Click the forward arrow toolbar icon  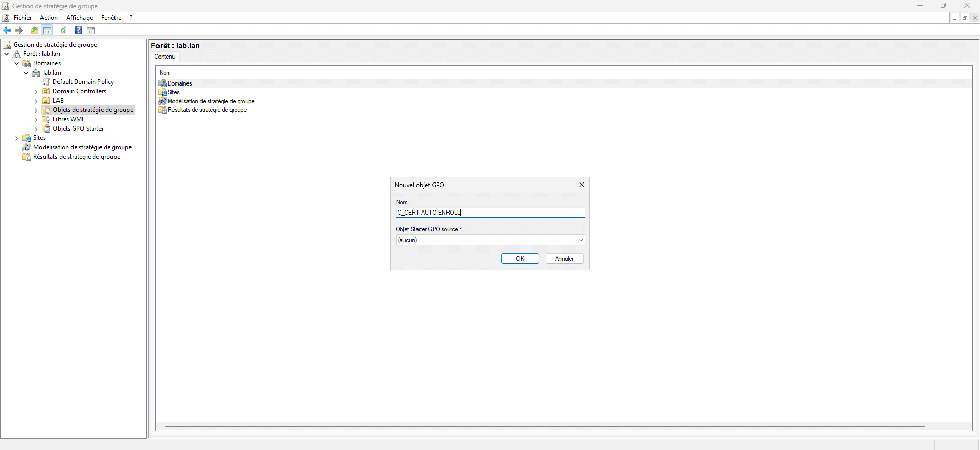pos(19,31)
